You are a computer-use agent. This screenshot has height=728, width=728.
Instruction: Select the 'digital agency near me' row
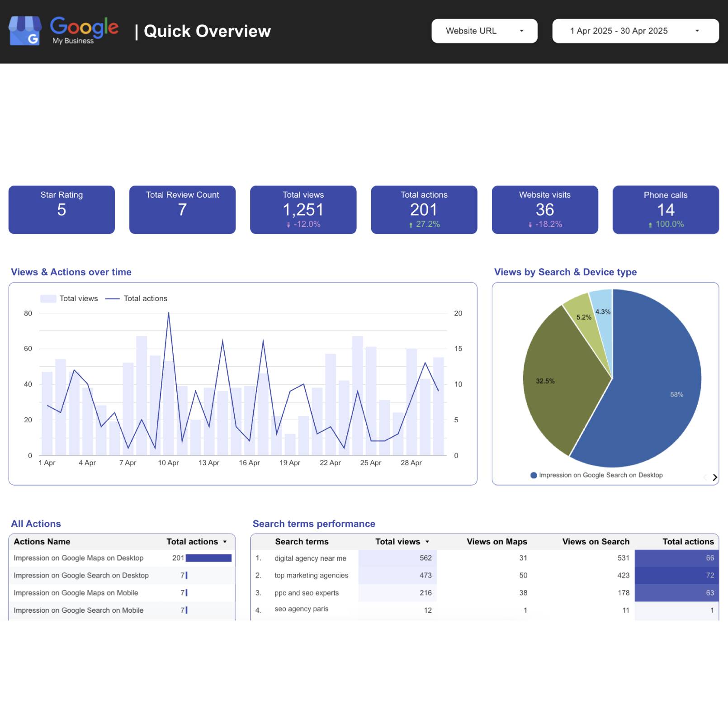coord(310,558)
